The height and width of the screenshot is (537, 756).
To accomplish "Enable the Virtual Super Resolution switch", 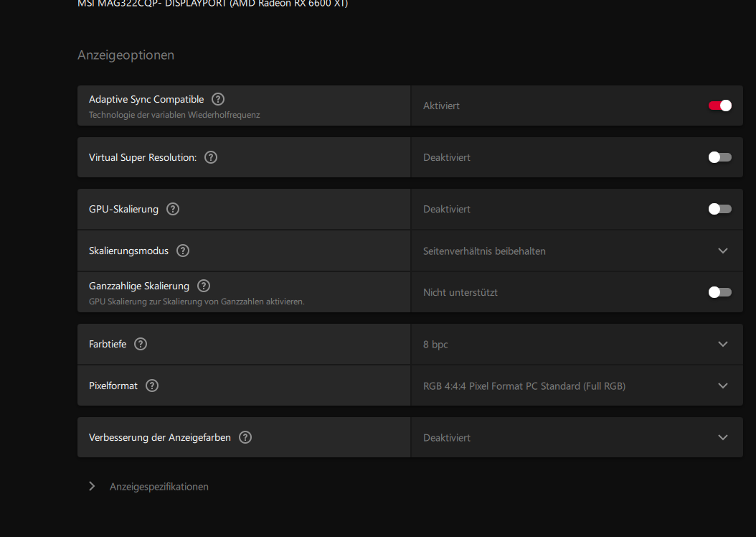I will (x=719, y=157).
